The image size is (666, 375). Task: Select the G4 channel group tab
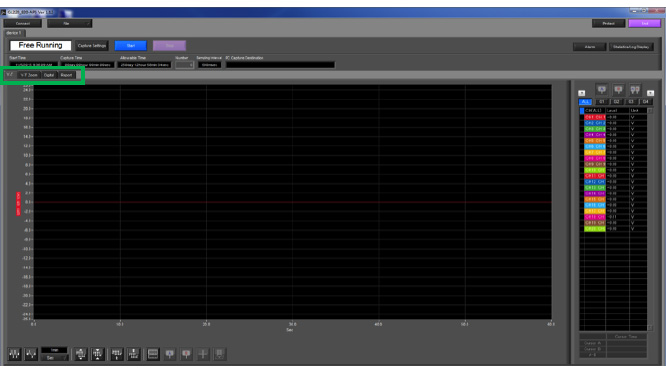(646, 102)
